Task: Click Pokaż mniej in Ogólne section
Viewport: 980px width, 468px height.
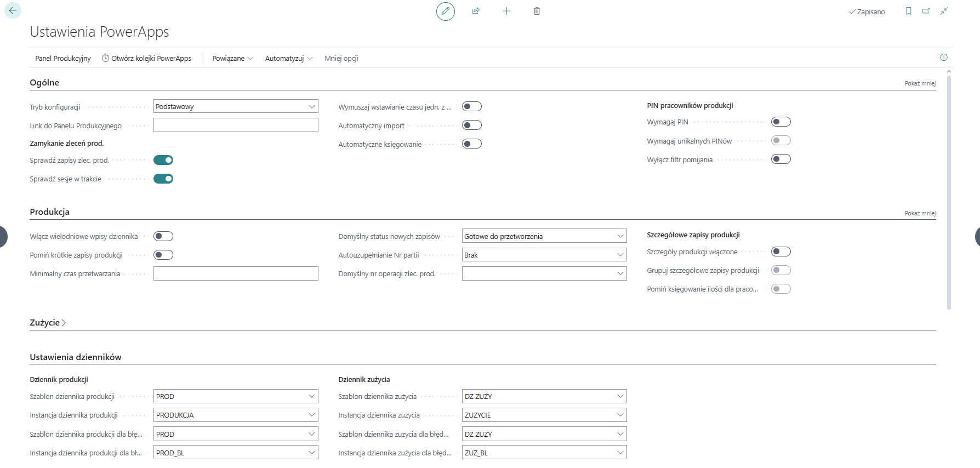Action: coord(920,83)
